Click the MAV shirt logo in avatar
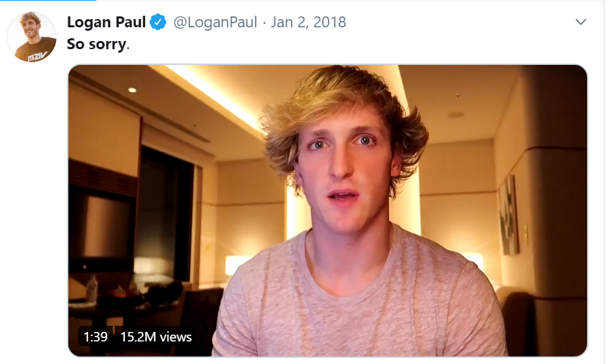This screenshot has width=611, height=364. click(37, 55)
